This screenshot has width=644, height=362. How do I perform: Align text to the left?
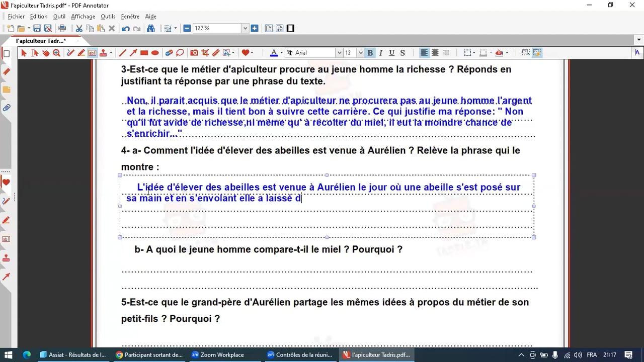425,53
